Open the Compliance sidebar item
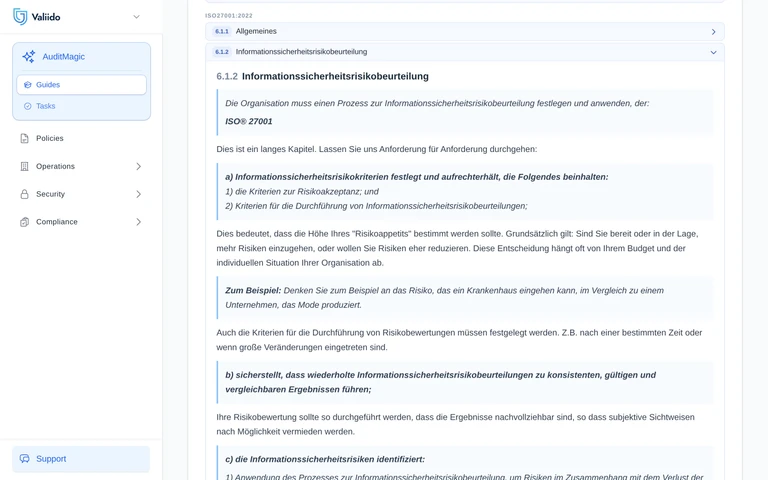The width and height of the screenshot is (768, 480). 56,222
